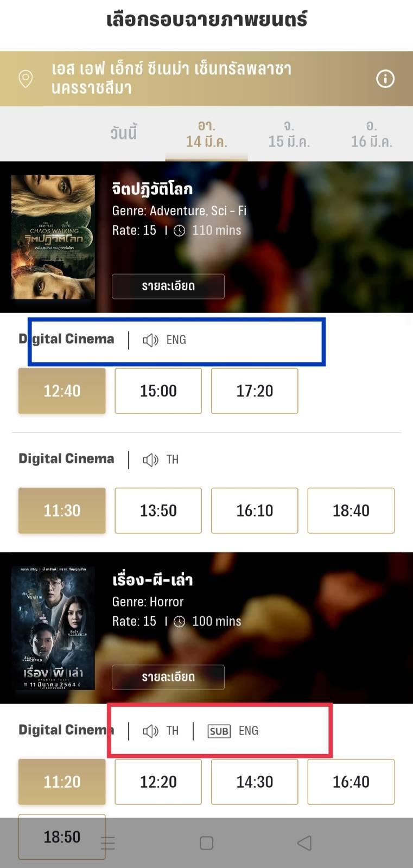Tap the TH audio speaker icon for Chaos Walking

[150, 460]
